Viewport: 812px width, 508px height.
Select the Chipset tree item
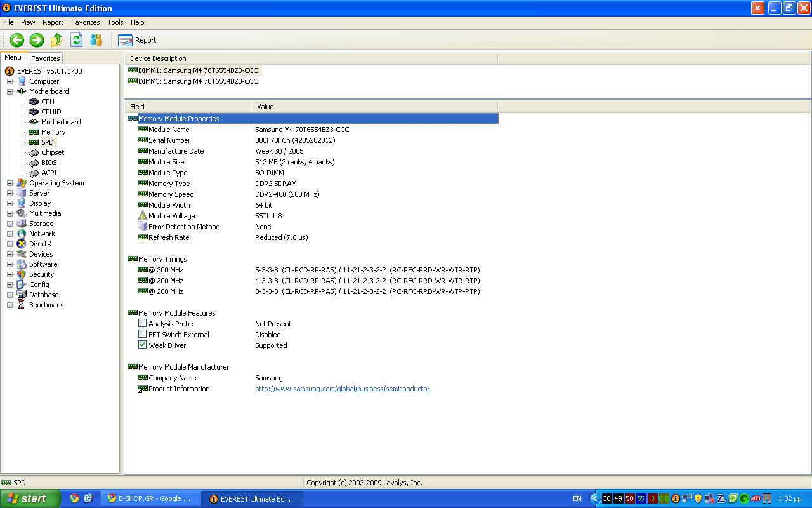[x=53, y=152]
